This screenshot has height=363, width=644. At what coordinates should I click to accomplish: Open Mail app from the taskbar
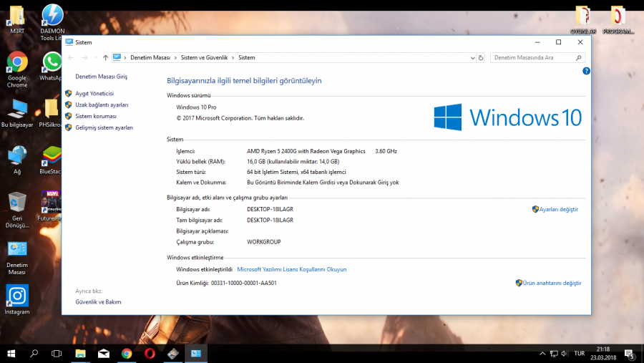(104, 354)
